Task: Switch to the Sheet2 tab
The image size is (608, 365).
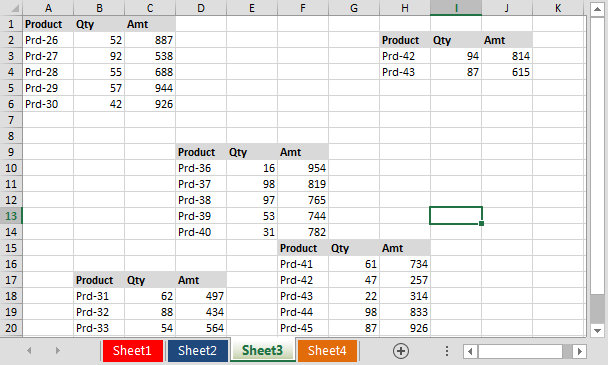Action: coord(197,351)
